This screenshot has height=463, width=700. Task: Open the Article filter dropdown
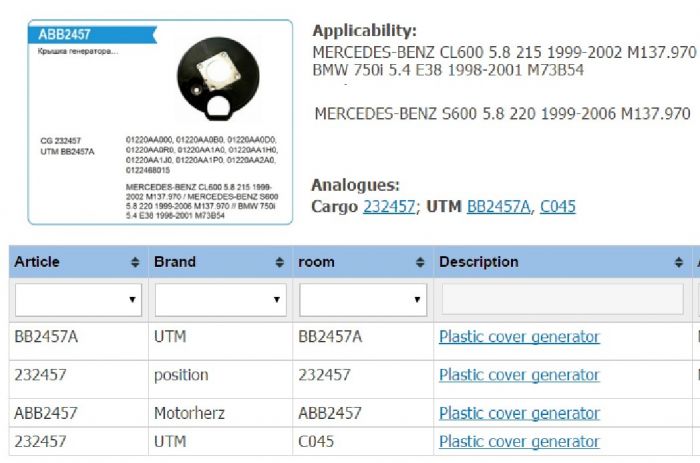click(79, 300)
